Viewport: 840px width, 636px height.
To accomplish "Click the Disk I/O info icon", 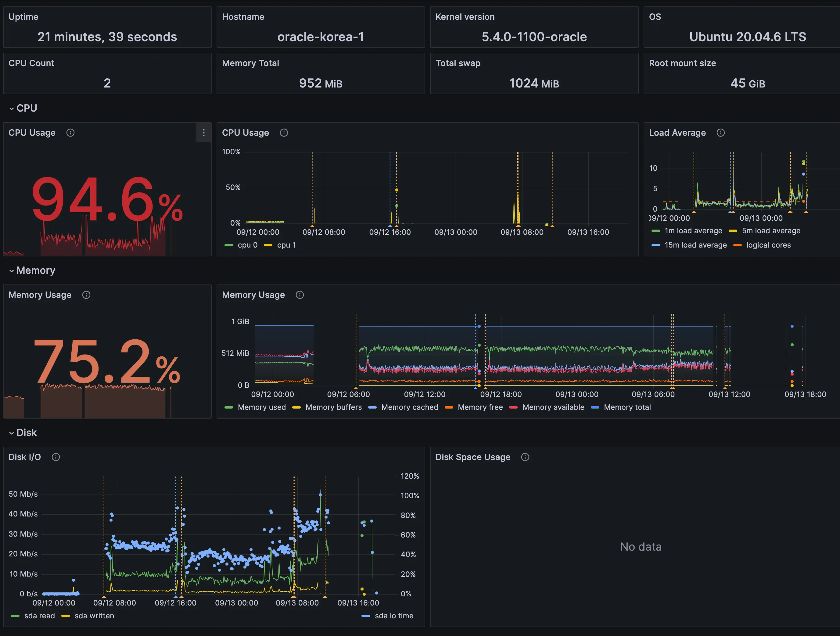I will coord(56,457).
